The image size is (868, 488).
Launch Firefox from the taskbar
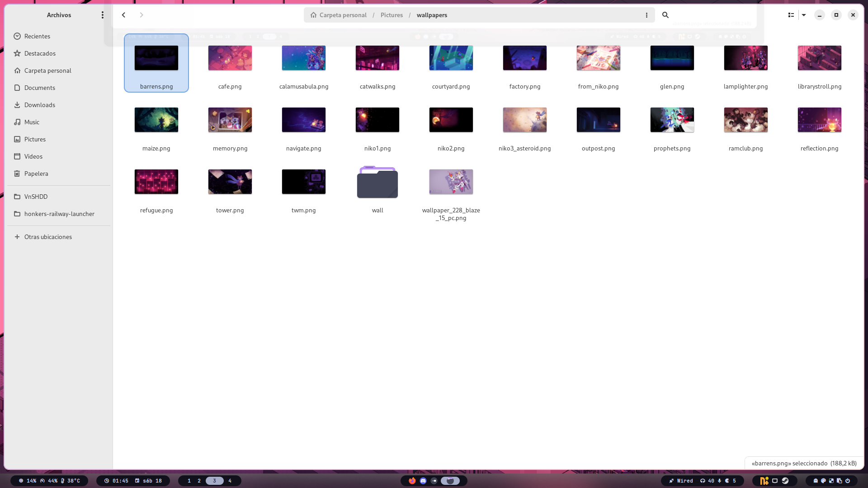coord(412,481)
